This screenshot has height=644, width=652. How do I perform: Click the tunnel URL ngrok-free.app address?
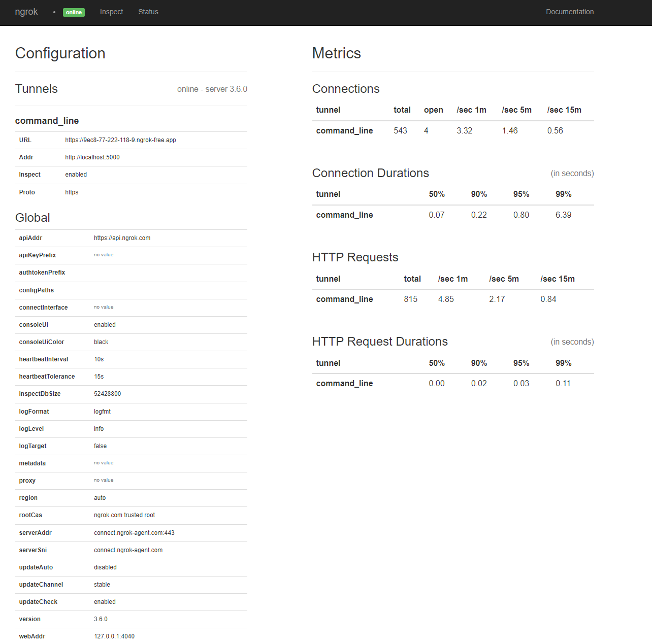pyautogui.click(x=120, y=140)
